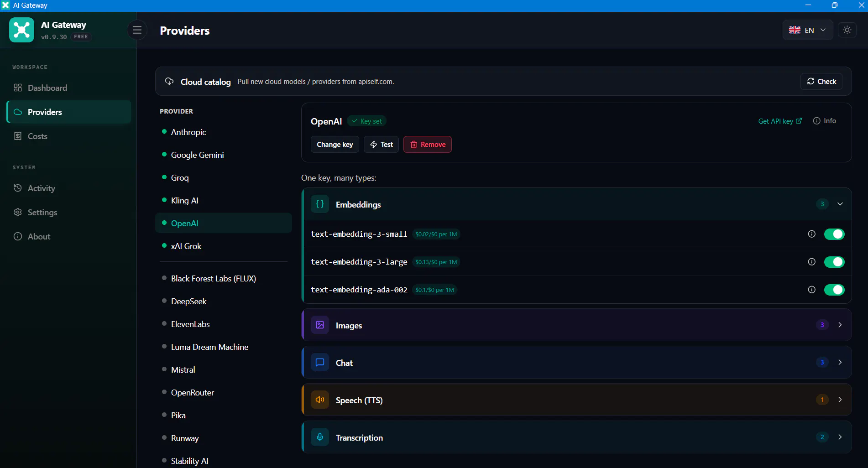
Task: Test the OpenAI API key
Action: [382, 144]
